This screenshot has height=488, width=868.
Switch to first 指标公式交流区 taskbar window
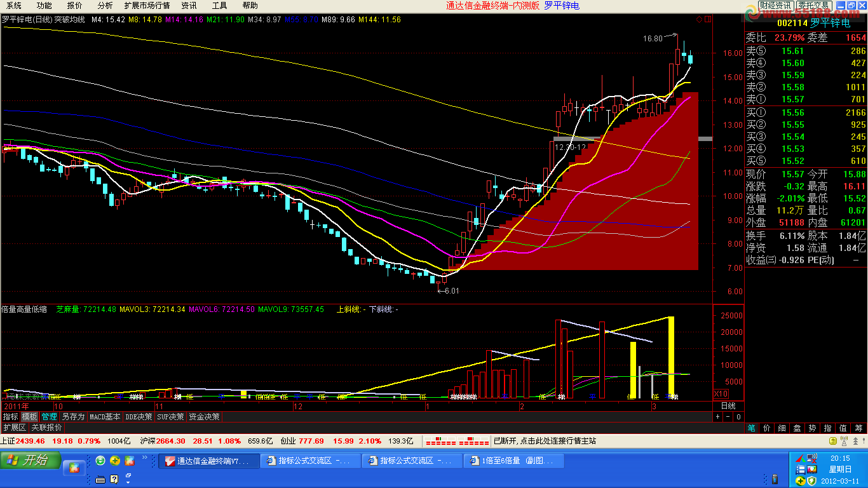click(311, 461)
